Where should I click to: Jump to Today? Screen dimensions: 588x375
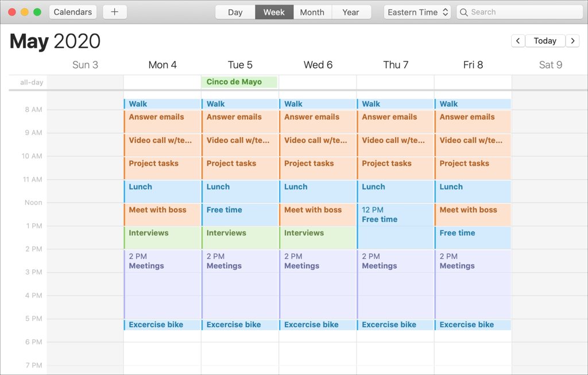point(545,41)
